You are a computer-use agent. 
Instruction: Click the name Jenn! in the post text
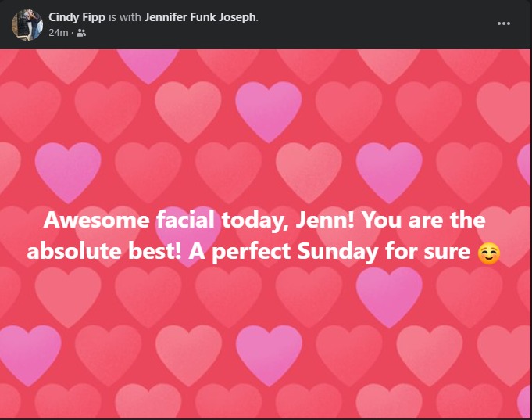[325, 221]
